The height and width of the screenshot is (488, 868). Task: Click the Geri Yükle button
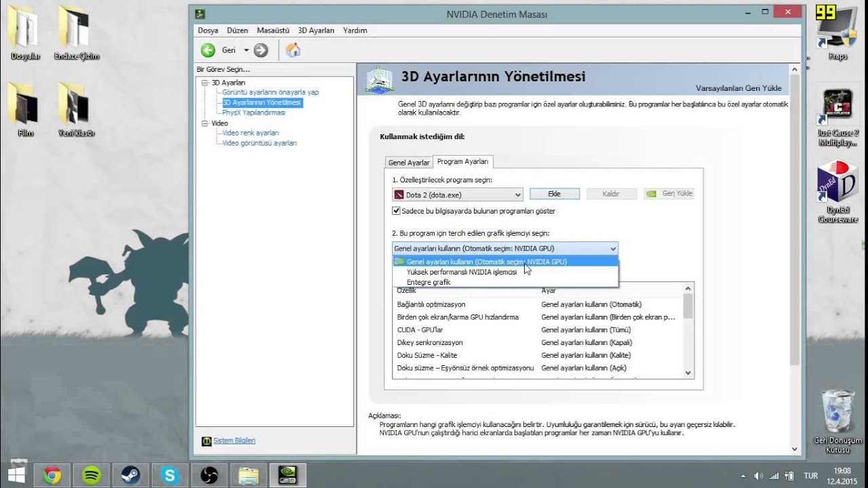(x=669, y=194)
